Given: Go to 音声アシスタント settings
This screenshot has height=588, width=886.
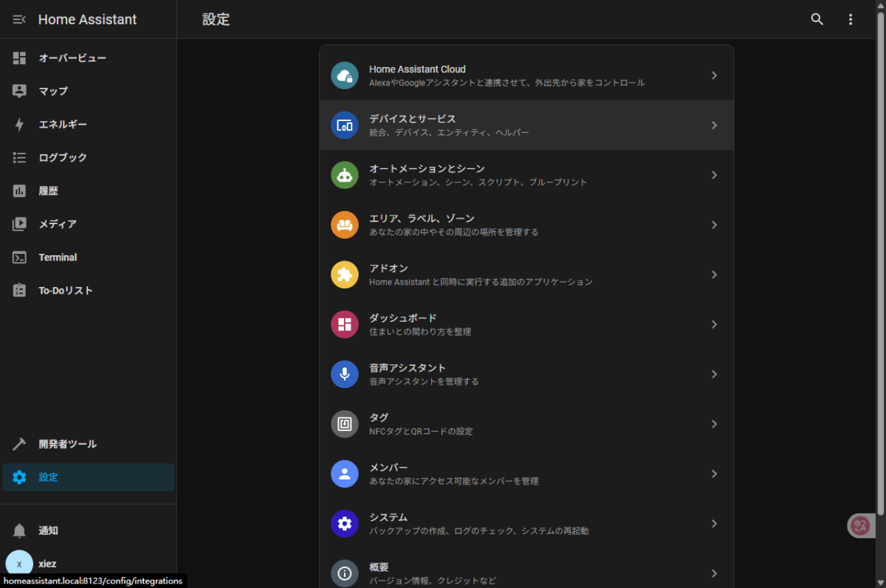Looking at the screenshot, I should point(526,374).
